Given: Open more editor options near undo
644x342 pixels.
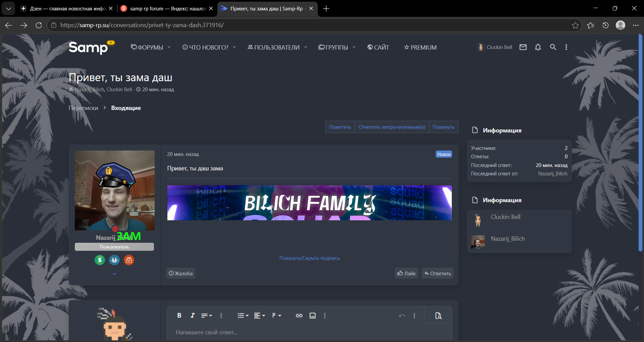Looking at the screenshot, I should click(x=415, y=316).
